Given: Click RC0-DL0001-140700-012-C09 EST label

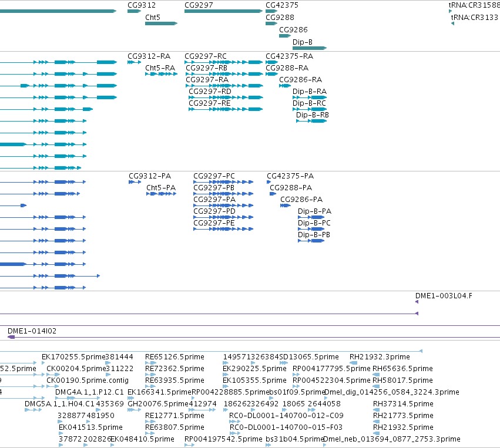Looking at the screenshot, I should point(286,416).
